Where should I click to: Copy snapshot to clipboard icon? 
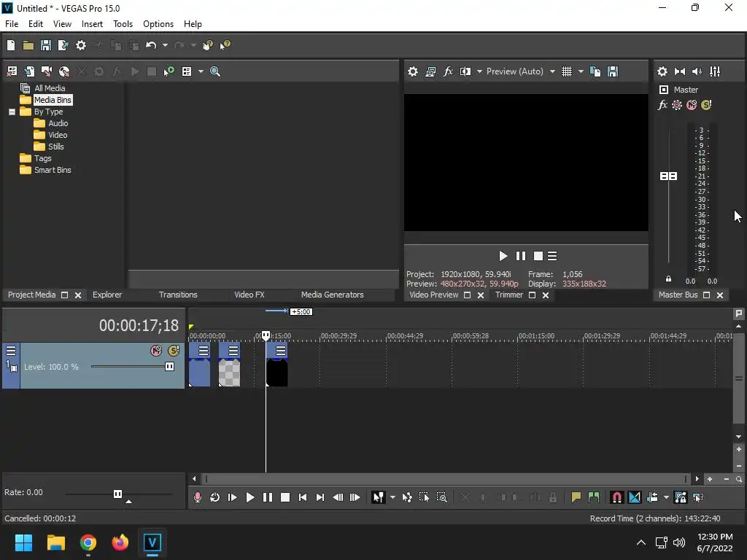(595, 71)
